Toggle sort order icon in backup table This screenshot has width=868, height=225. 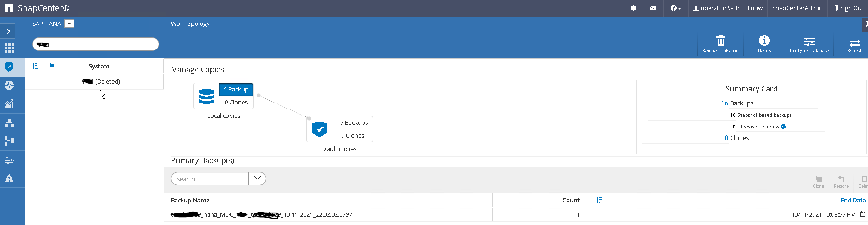599,200
